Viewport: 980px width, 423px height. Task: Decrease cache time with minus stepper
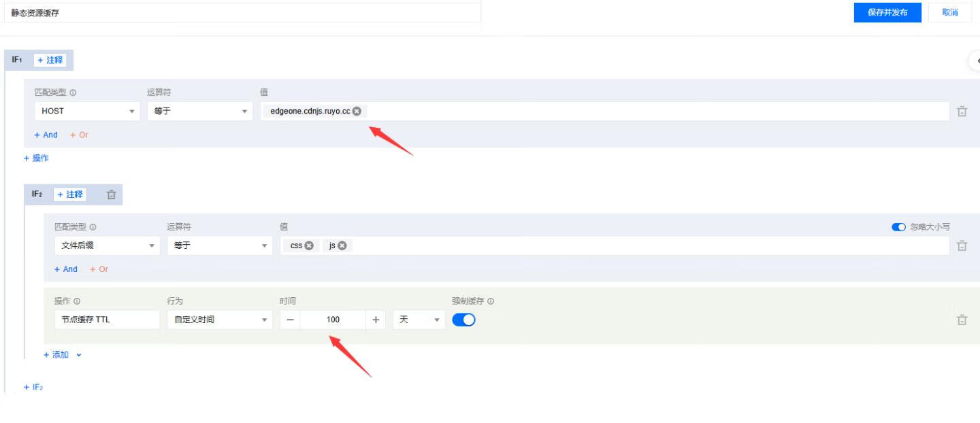[290, 320]
